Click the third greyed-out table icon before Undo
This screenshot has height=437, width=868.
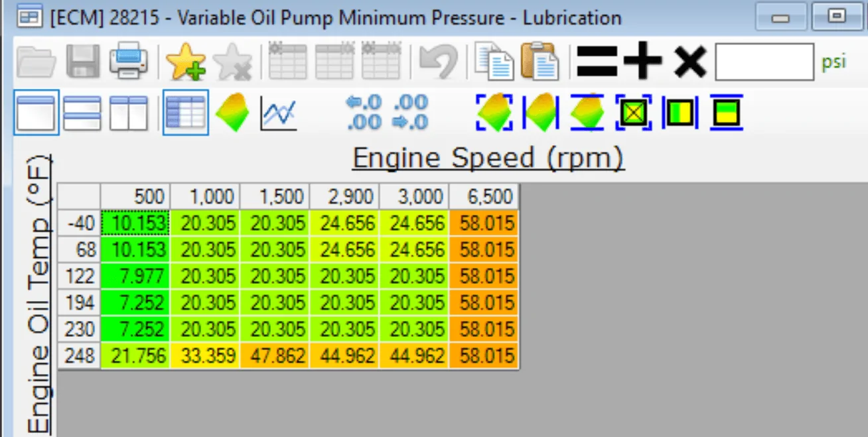(x=382, y=62)
